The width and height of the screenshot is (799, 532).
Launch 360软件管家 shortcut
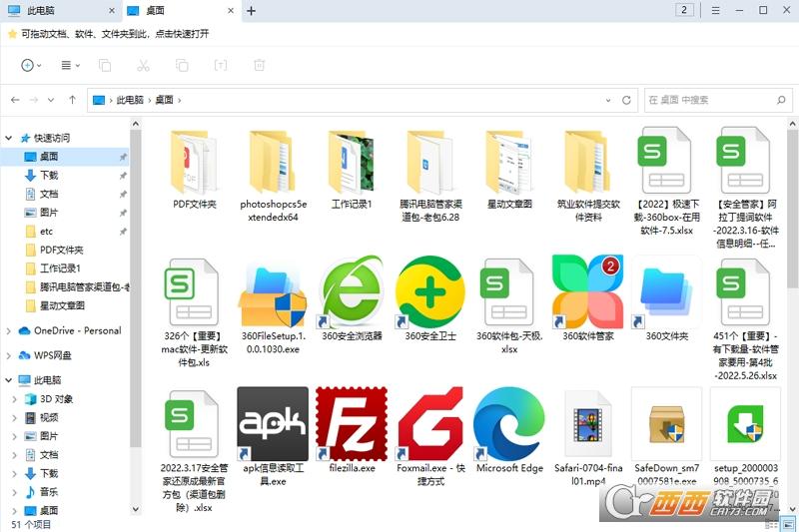pyautogui.click(x=588, y=292)
